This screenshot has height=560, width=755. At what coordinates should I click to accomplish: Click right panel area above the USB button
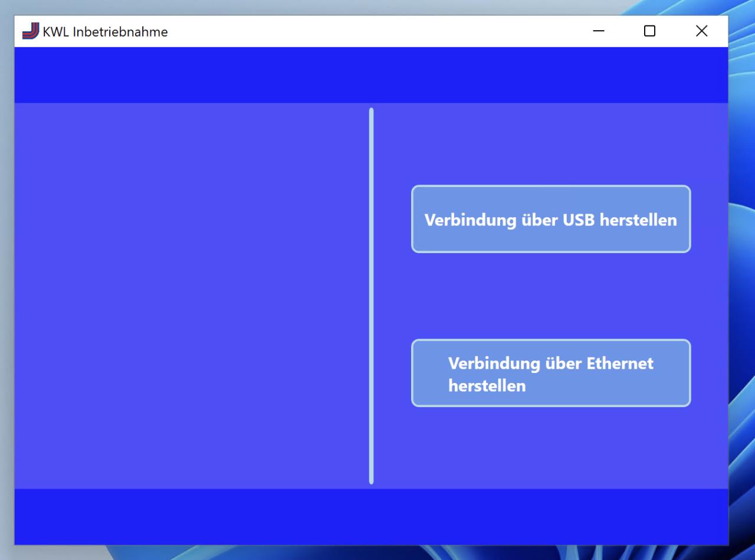(550, 145)
